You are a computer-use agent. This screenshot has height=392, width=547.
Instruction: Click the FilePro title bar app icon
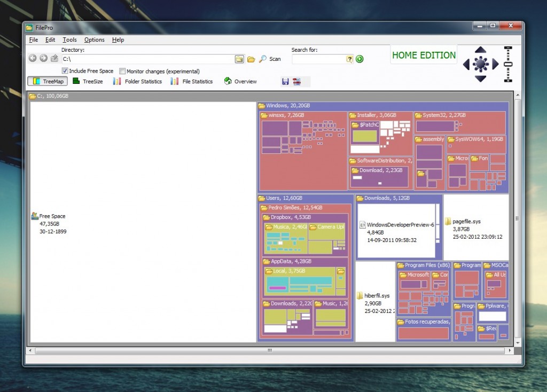click(x=29, y=28)
